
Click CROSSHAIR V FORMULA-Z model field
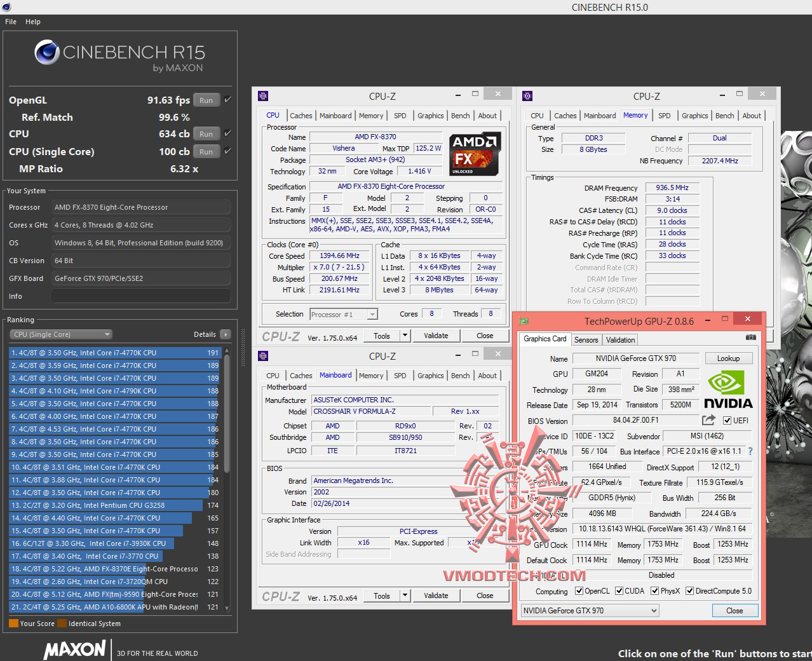click(x=372, y=411)
